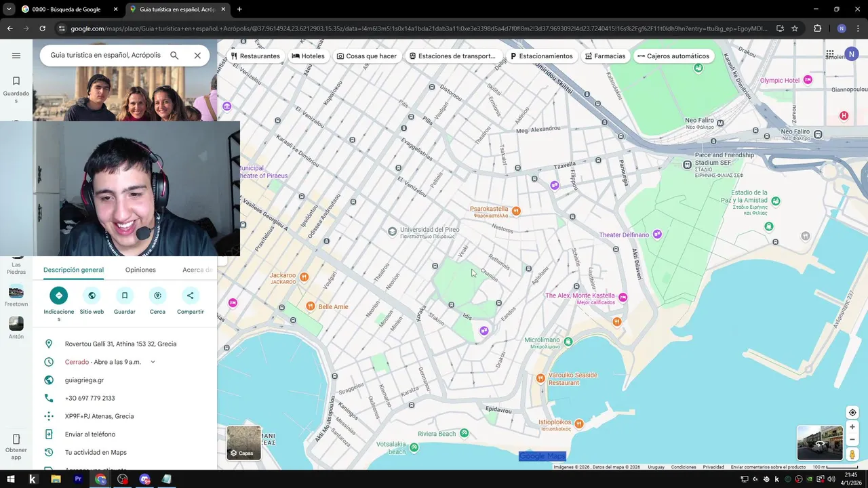Click The Alex, Monte Kastella hotel pin
Screen dimensions: 868x488
pyautogui.click(x=623, y=298)
